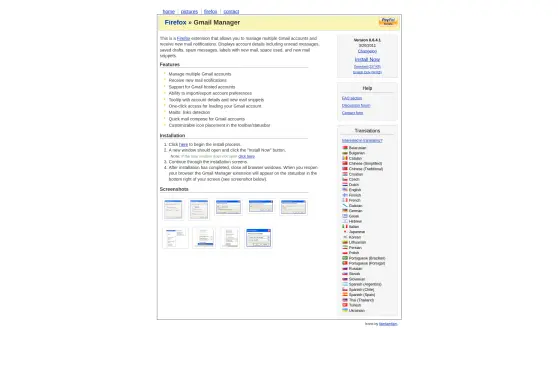Open the famfamfam icons credit link
Viewport: 558px width, 382px height.
point(388,324)
